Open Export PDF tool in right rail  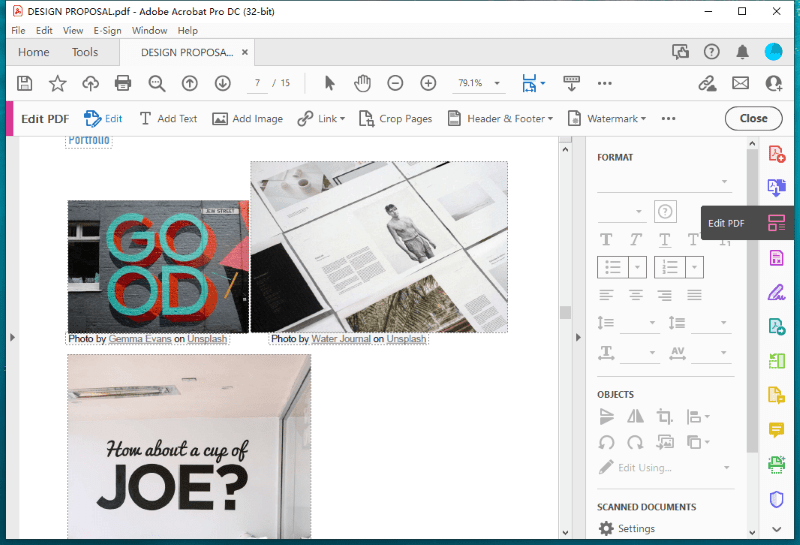(x=777, y=188)
